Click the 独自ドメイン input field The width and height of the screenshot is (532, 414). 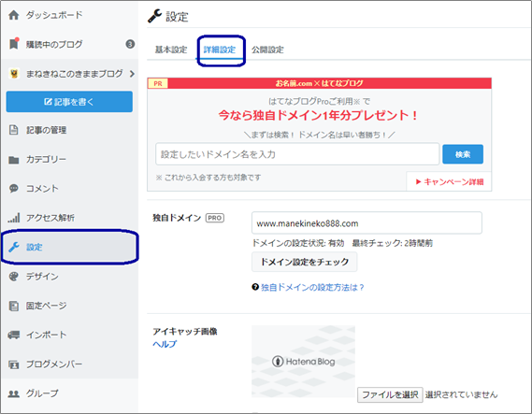tap(367, 223)
